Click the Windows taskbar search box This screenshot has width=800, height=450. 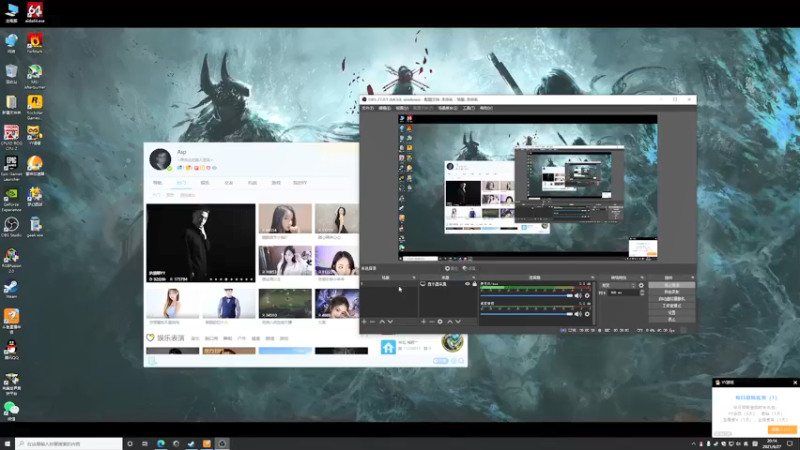tap(69, 444)
